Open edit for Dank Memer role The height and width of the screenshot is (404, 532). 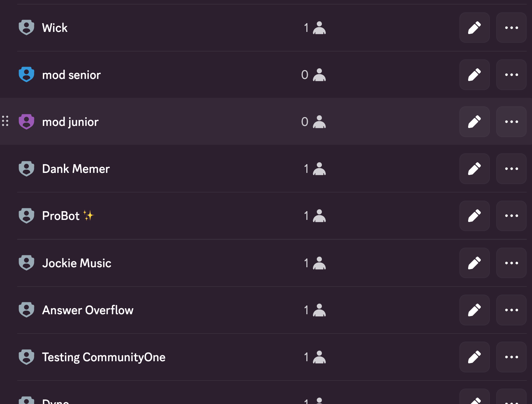tap(474, 169)
